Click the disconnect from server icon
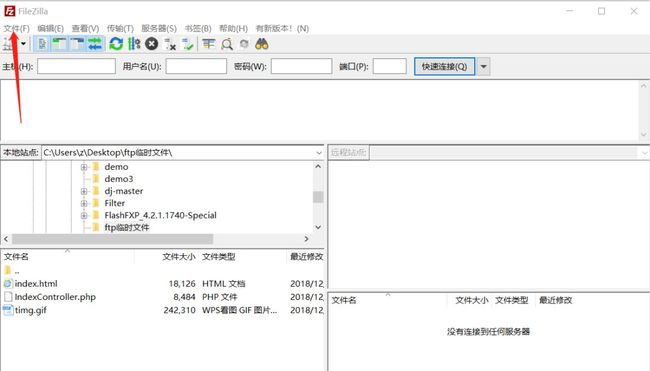Screen dimensions: 650x371 point(170,44)
